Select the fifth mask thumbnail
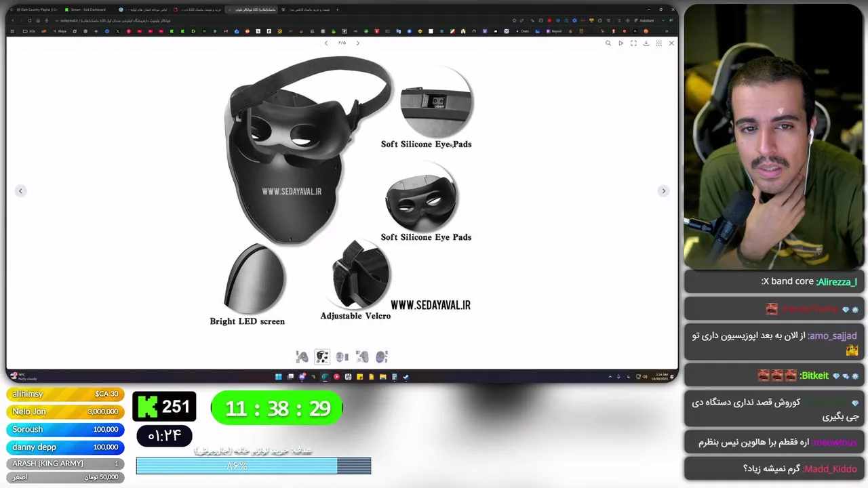This screenshot has height=488, width=868. point(382,357)
